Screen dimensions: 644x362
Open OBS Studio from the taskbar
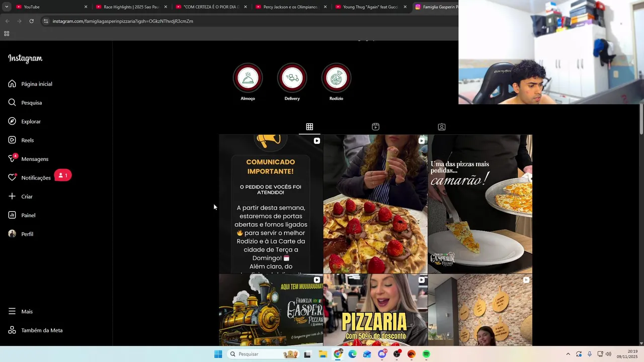[x=396, y=354]
